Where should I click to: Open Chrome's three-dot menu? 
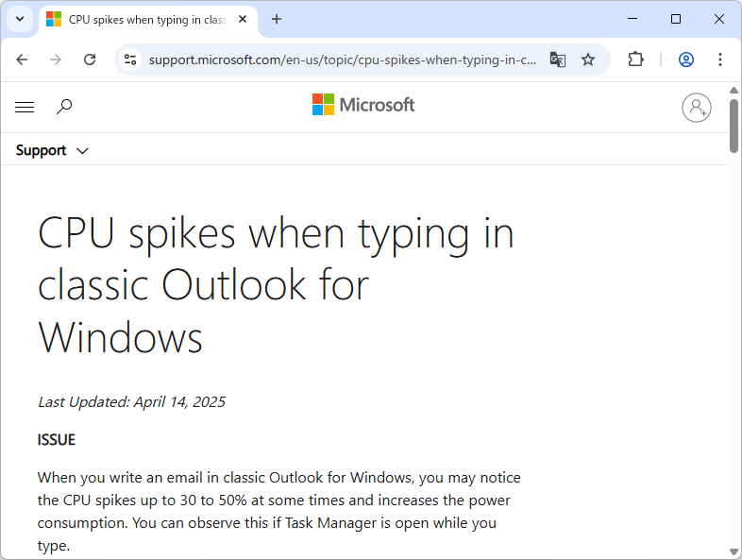[720, 59]
